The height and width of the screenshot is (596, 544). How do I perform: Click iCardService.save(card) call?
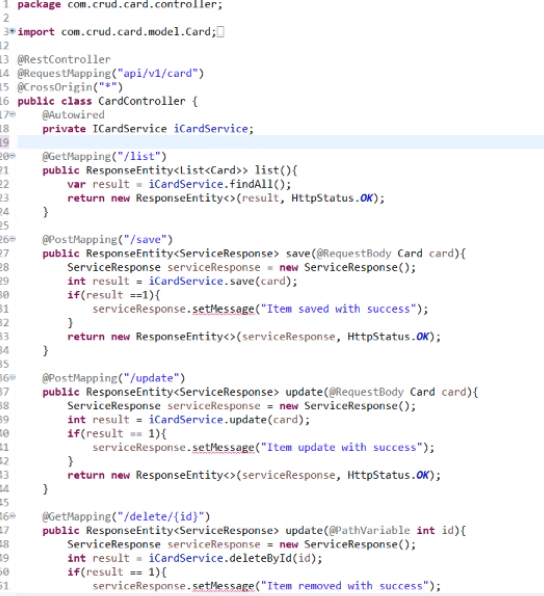coord(220,281)
